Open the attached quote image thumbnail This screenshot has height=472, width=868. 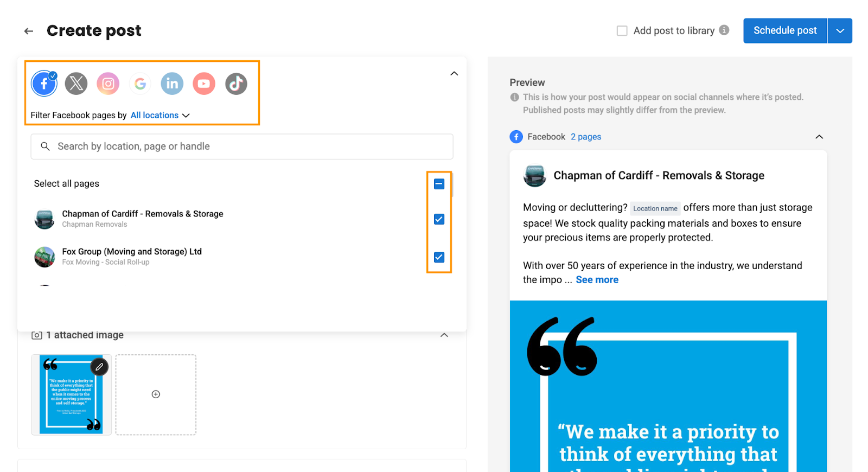tap(71, 395)
